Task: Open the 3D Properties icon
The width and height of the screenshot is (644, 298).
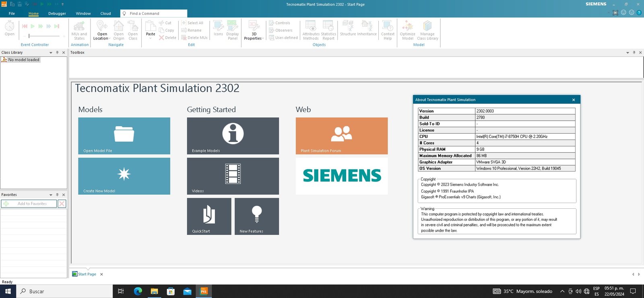Action: click(x=254, y=26)
